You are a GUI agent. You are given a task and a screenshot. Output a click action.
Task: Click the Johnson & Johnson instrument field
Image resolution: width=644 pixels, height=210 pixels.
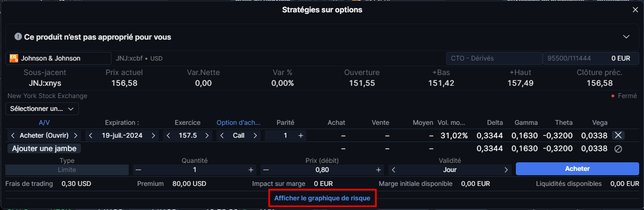57,58
